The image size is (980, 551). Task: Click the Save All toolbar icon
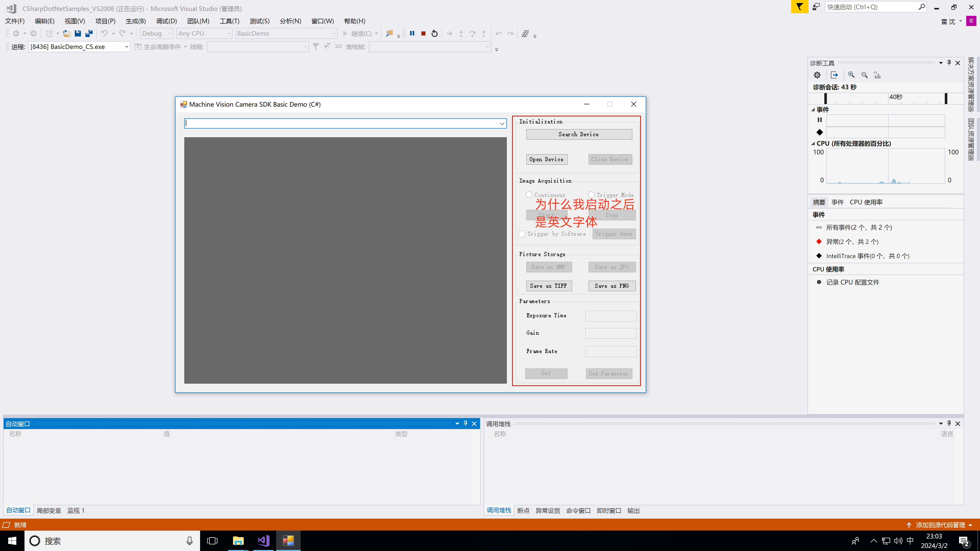[89, 33]
